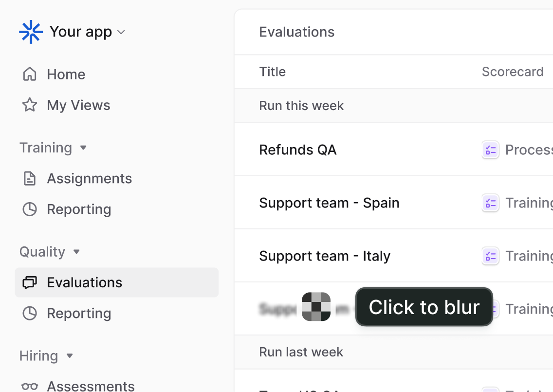The width and height of the screenshot is (553, 392).
Task: Click the Home house icon
Action: 30,74
